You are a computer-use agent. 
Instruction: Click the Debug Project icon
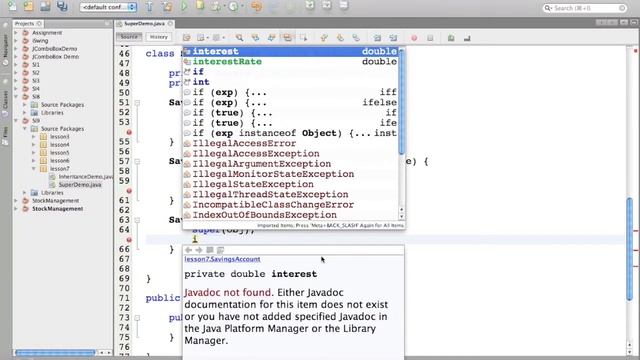(x=200, y=6)
